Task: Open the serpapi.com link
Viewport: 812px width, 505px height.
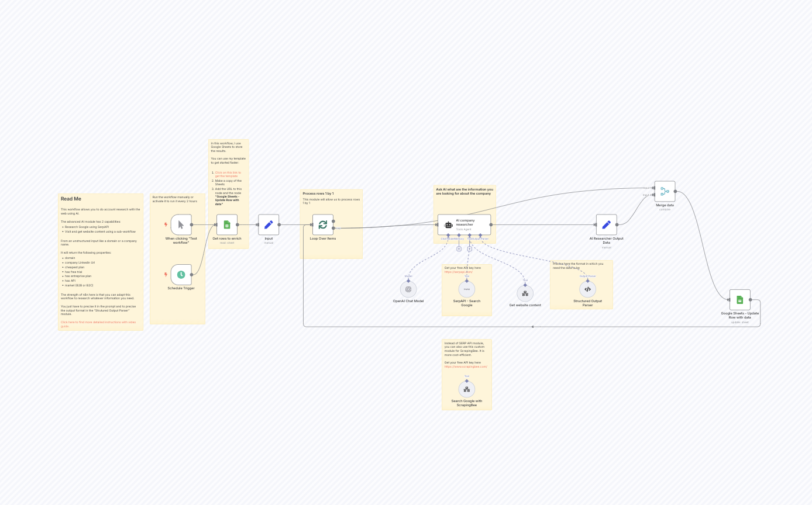Action: (458, 272)
